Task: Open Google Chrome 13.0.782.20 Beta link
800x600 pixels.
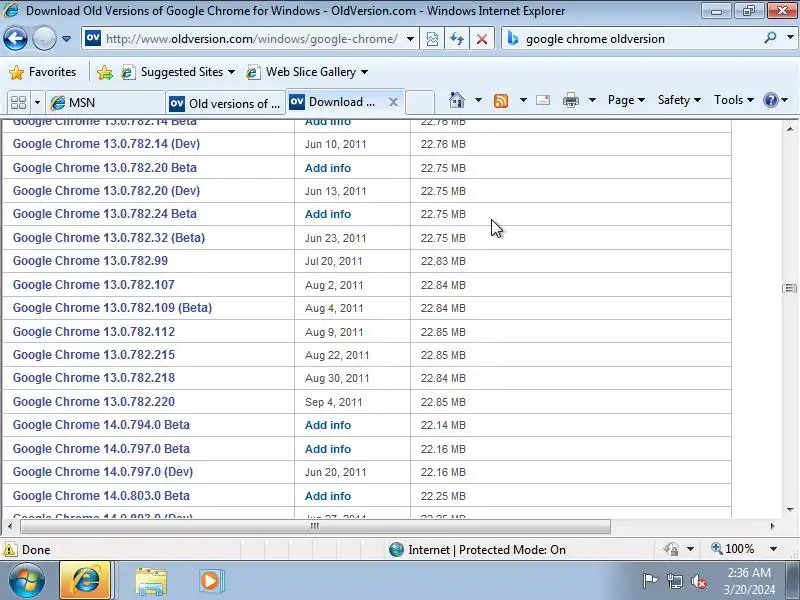Action: [105, 168]
